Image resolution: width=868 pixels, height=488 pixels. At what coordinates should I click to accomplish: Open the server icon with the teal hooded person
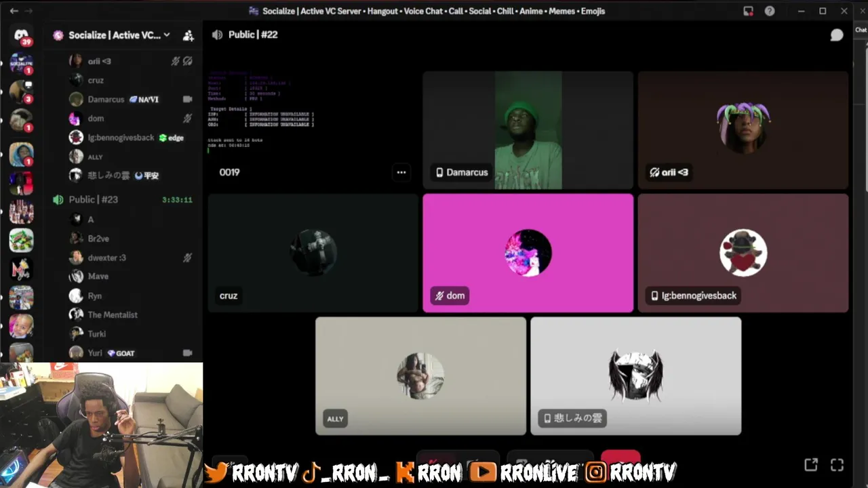(21, 154)
